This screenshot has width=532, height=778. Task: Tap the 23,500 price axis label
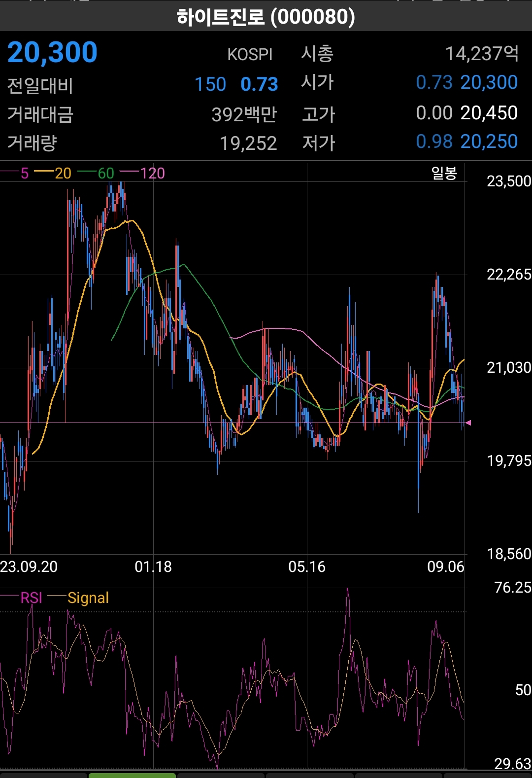click(x=509, y=181)
